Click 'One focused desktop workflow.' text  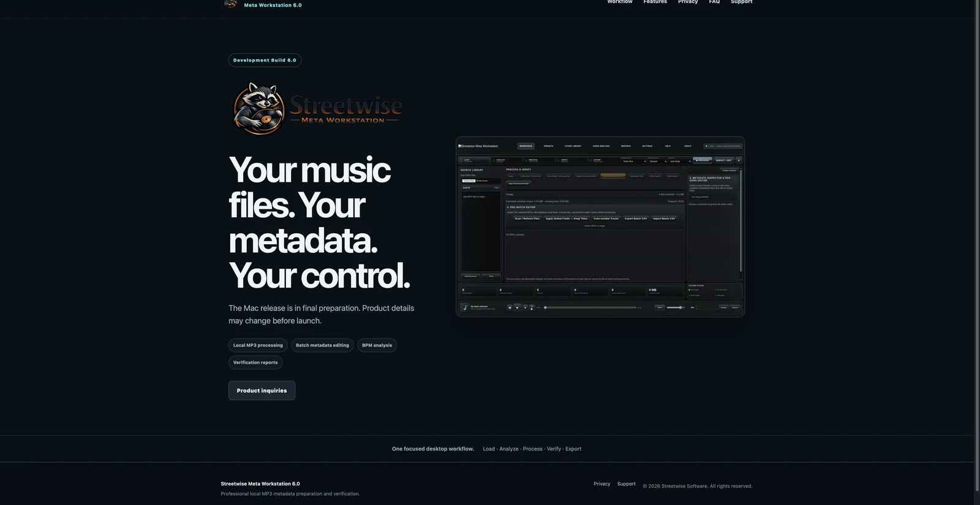432,449
